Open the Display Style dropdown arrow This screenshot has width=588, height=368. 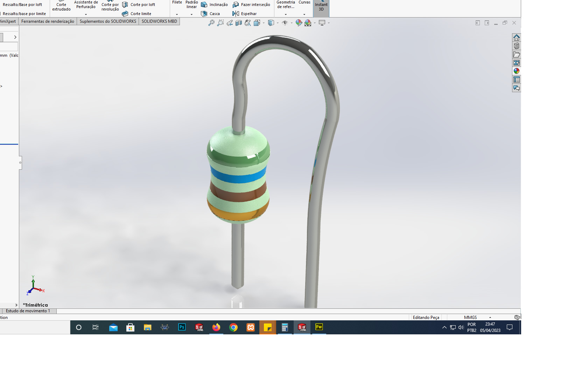tap(278, 23)
